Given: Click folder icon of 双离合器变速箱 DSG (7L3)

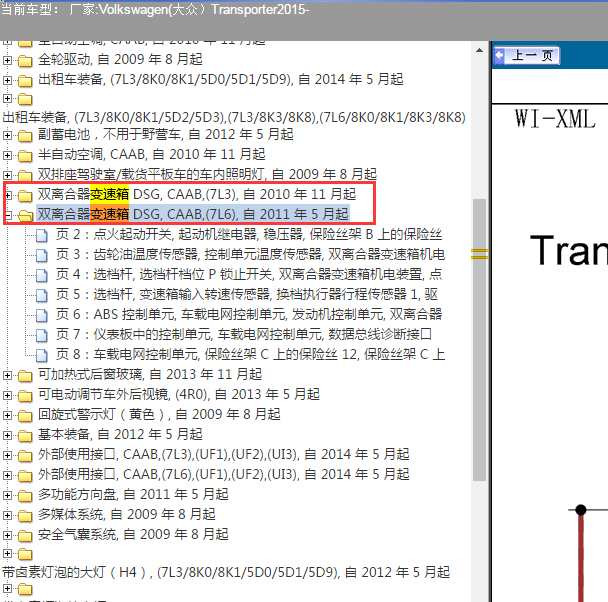Looking at the screenshot, I should [x=25, y=196].
